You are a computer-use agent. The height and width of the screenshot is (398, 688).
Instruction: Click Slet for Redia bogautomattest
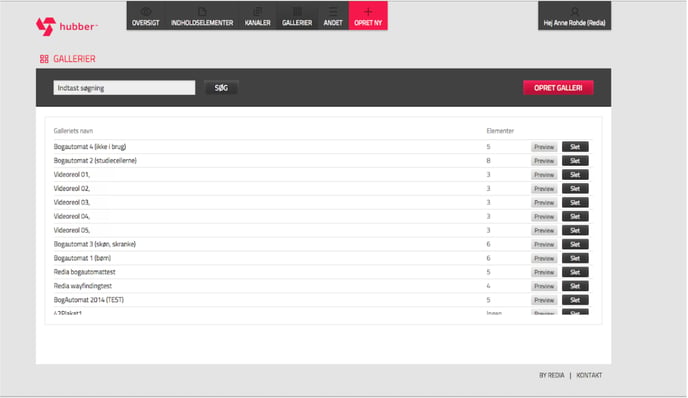pyautogui.click(x=575, y=272)
